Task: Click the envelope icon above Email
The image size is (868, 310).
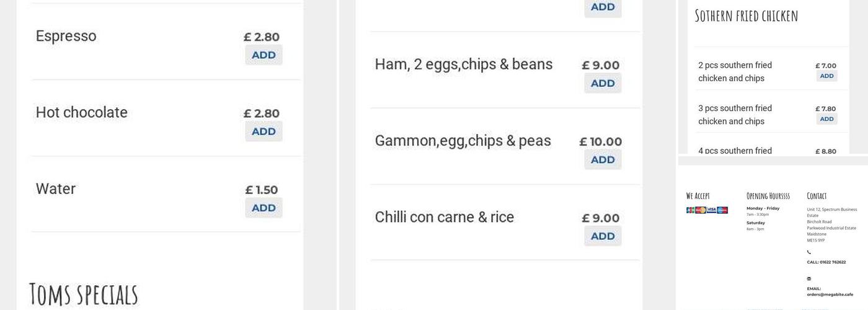Action: click(809, 279)
